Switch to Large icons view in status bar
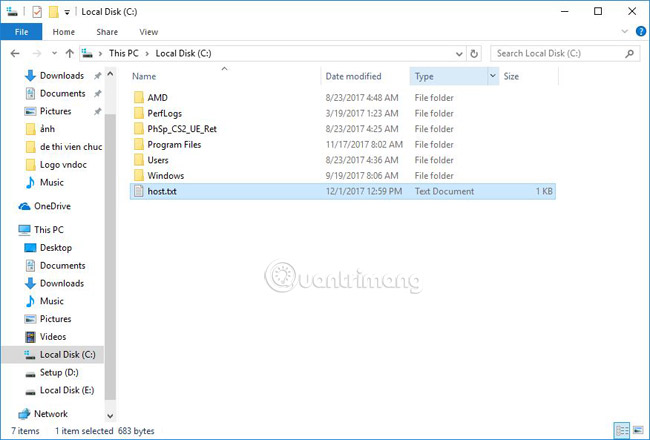Image resolution: width=650 pixels, height=440 pixels. [638, 430]
